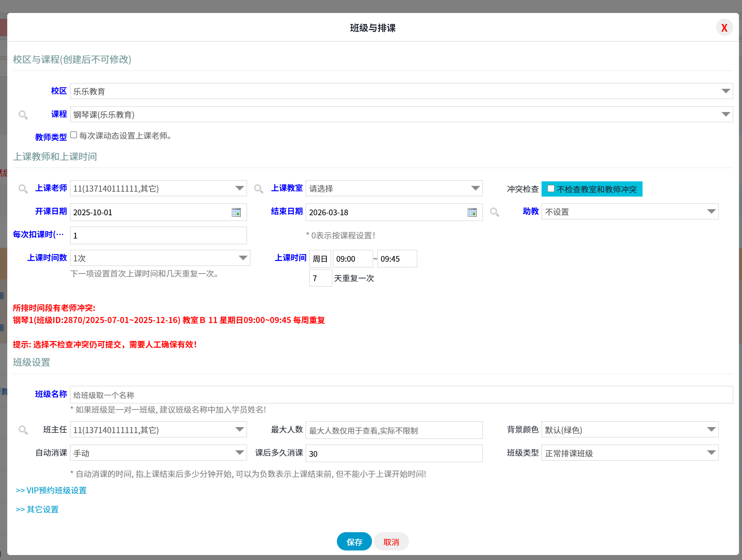This screenshot has width=742, height=560.
Task: Check the 不检查教室和教师冲突 option
Action: 551,188
